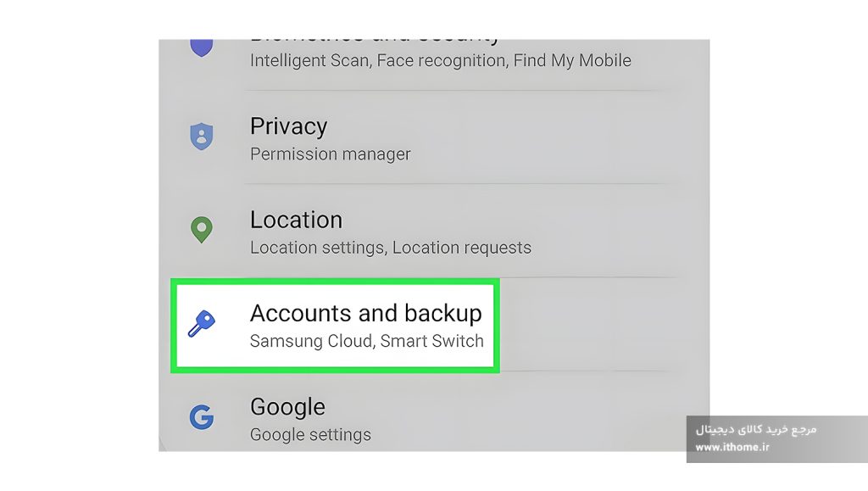Visit the www.ithome.ir watermark link
Viewport: 868px width, 491px height.
point(732,447)
